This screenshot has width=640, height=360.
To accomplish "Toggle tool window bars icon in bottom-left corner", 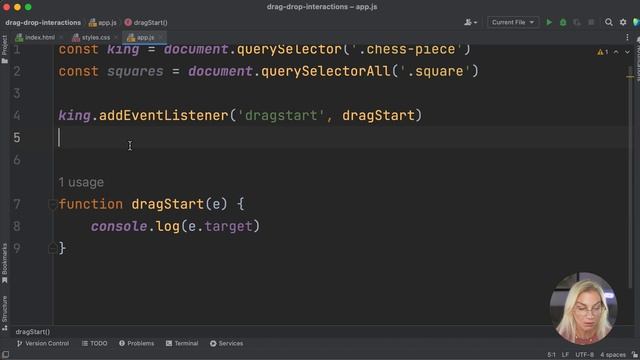I will click(5, 355).
